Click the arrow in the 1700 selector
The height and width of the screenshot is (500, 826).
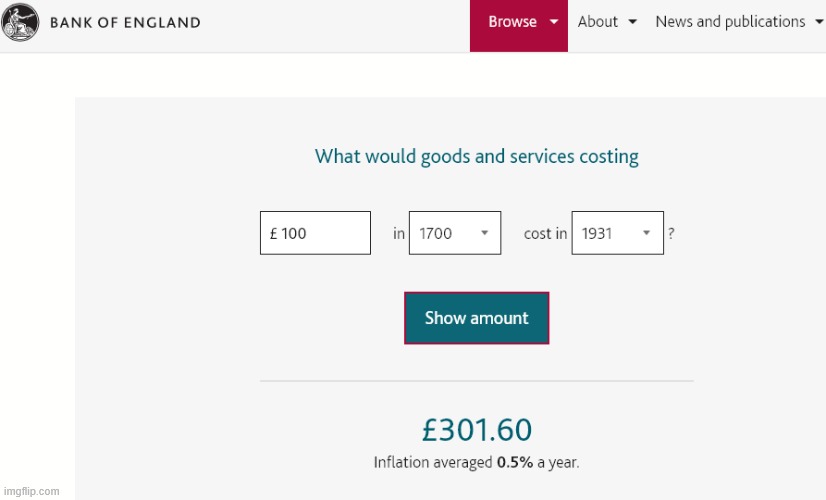[x=485, y=233]
